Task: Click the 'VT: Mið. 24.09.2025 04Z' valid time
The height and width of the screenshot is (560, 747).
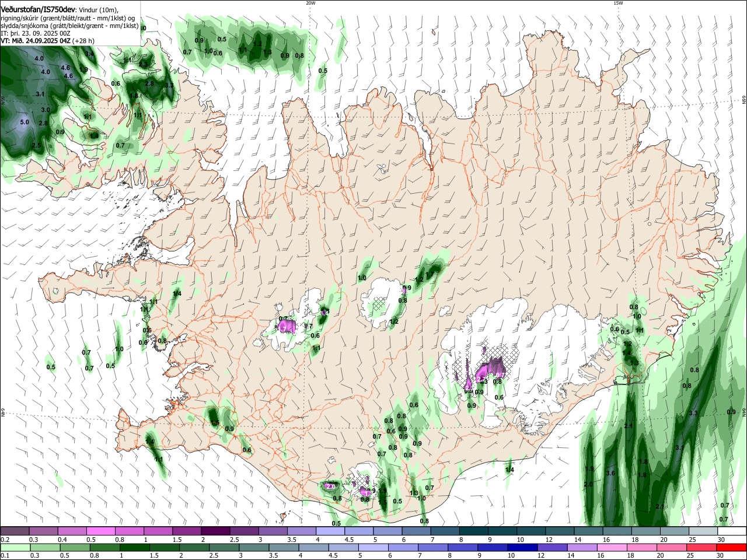Action: 36,41
